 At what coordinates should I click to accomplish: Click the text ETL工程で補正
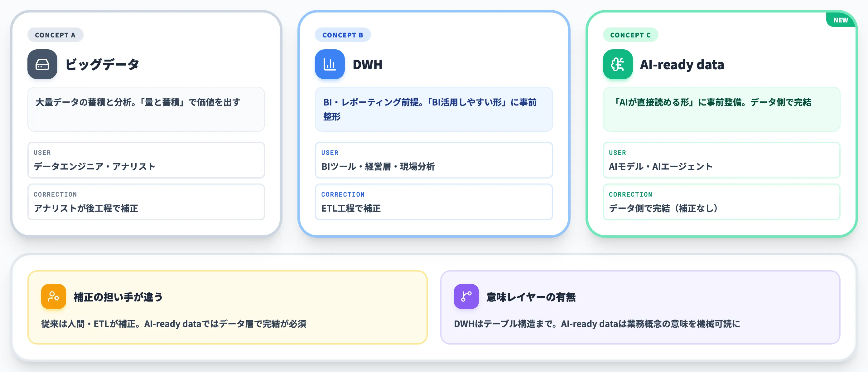click(x=351, y=208)
